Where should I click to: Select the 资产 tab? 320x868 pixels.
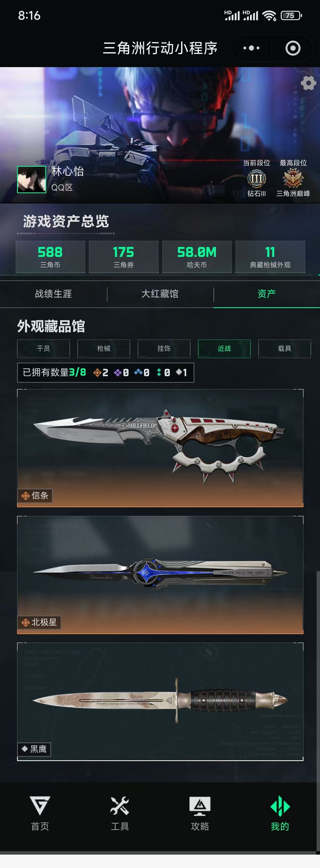[266, 294]
